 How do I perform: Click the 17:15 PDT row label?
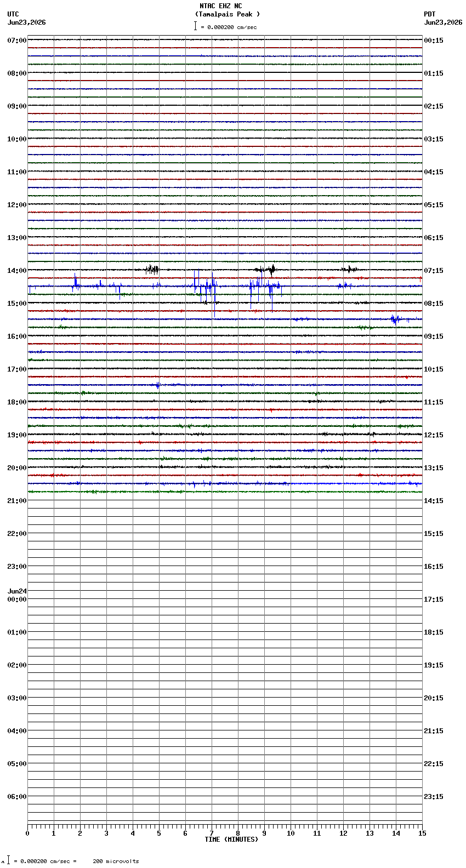pos(434,599)
